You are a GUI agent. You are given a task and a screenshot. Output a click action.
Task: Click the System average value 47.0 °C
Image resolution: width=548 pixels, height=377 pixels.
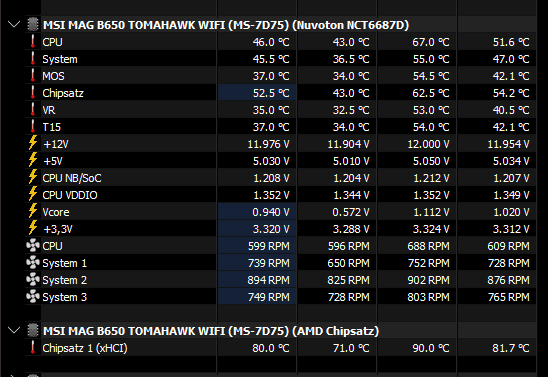[x=511, y=59]
